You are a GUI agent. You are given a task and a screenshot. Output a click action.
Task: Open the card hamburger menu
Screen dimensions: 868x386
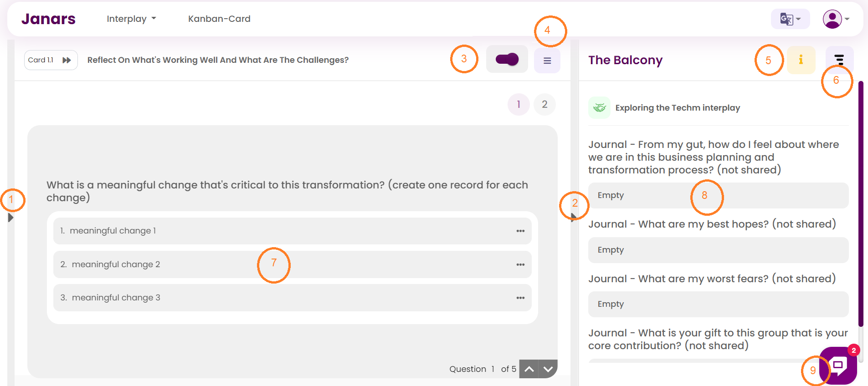(547, 61)
